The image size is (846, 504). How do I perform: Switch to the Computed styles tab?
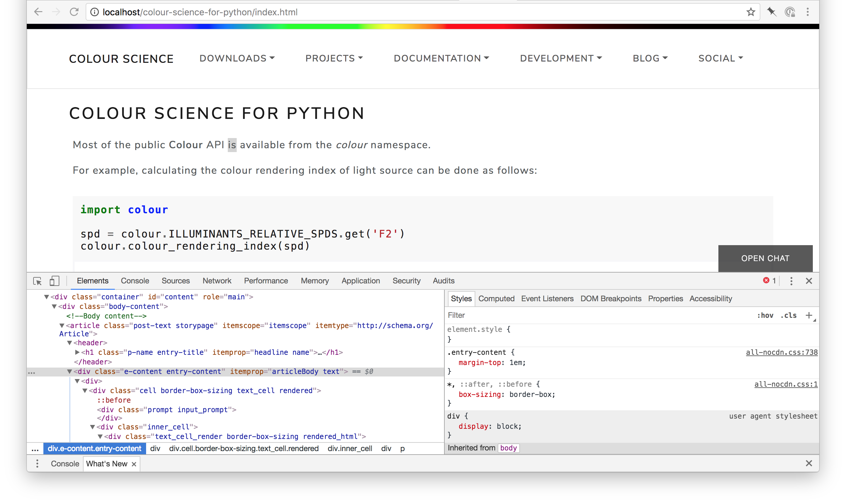pyautogui.click(x=496, y=298)
